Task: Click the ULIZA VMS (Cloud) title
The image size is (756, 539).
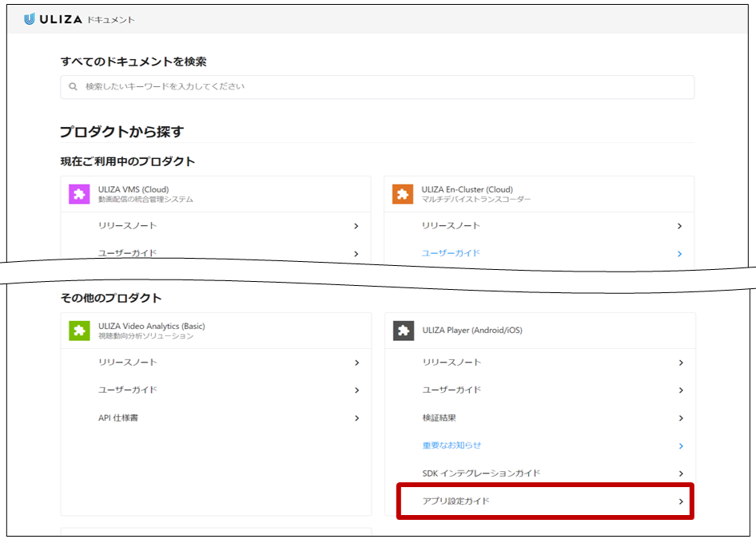Action: [x=133, y=189]
